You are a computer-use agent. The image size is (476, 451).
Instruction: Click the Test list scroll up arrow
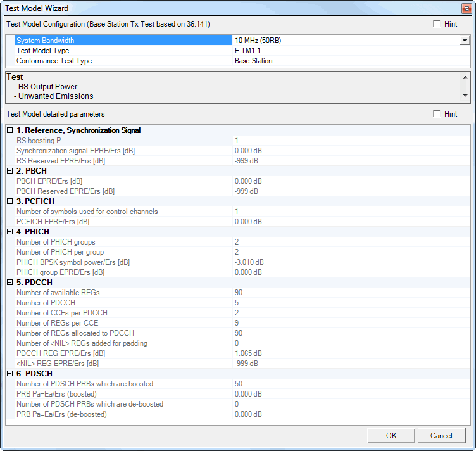(x=465, y=77)
